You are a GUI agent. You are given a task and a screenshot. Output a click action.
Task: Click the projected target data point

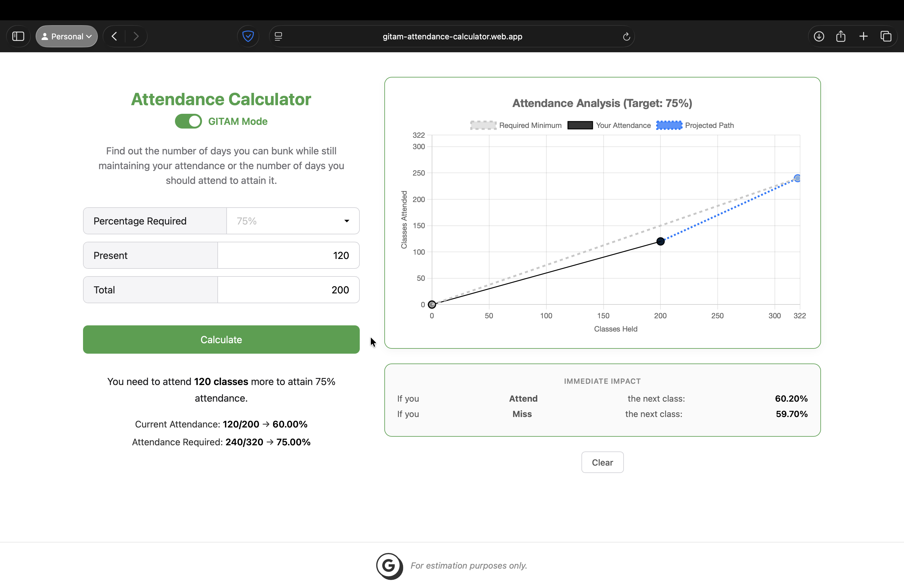click(x=797, y=178)
